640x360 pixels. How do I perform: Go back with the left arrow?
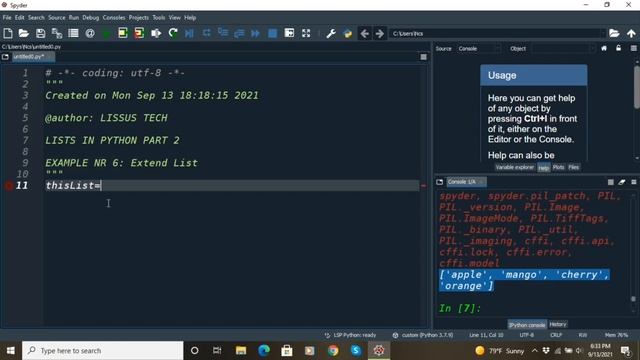coord(364,33)
